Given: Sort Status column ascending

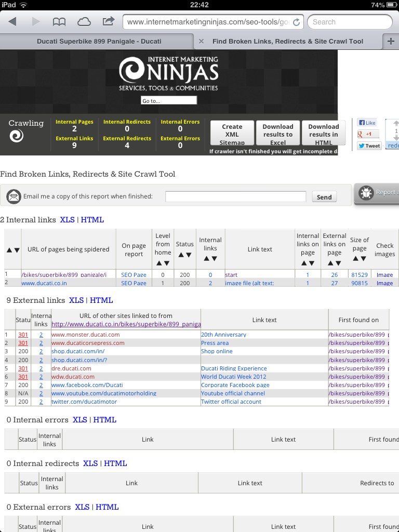Looking at the screenshot, I should (181, 255).
